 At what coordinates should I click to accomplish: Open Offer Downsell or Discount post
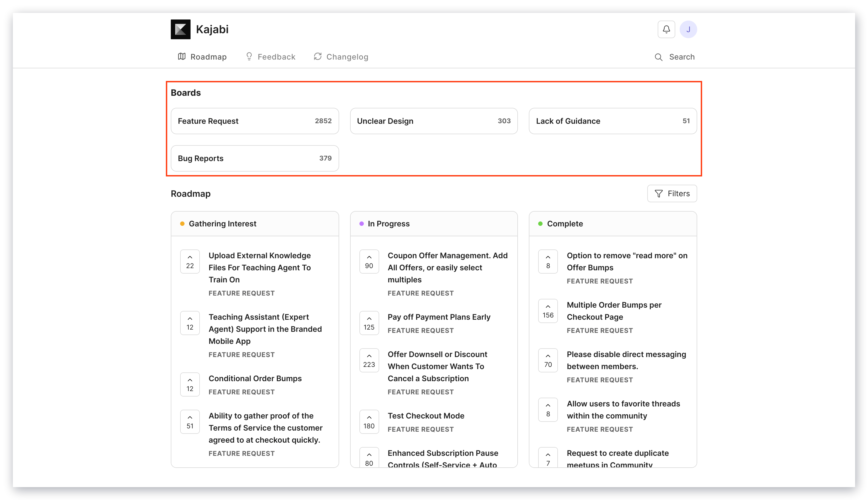pos(438,366)
